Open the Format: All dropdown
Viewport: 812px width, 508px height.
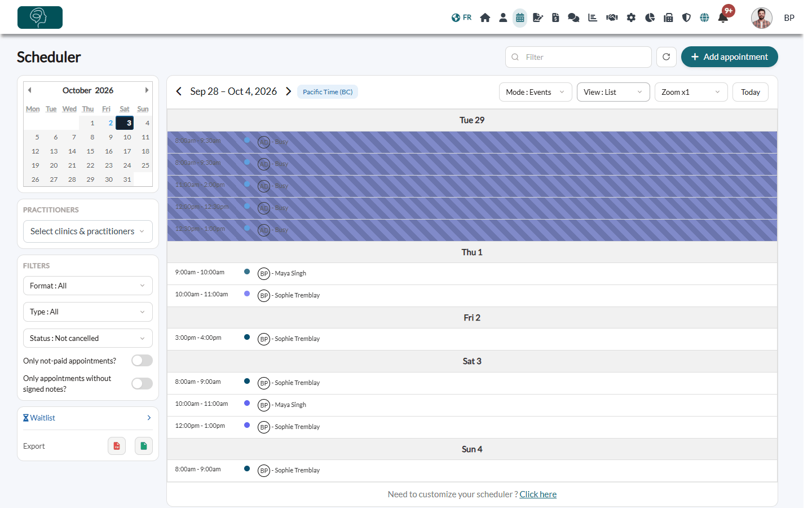coord(88,286)
